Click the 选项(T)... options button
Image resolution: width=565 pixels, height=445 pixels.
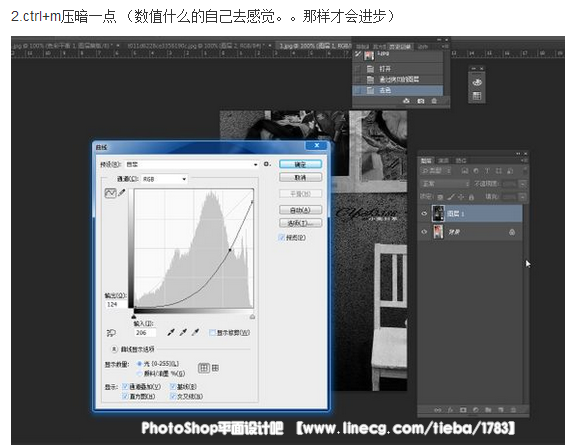pyautogui.click(x=301, y=223)
